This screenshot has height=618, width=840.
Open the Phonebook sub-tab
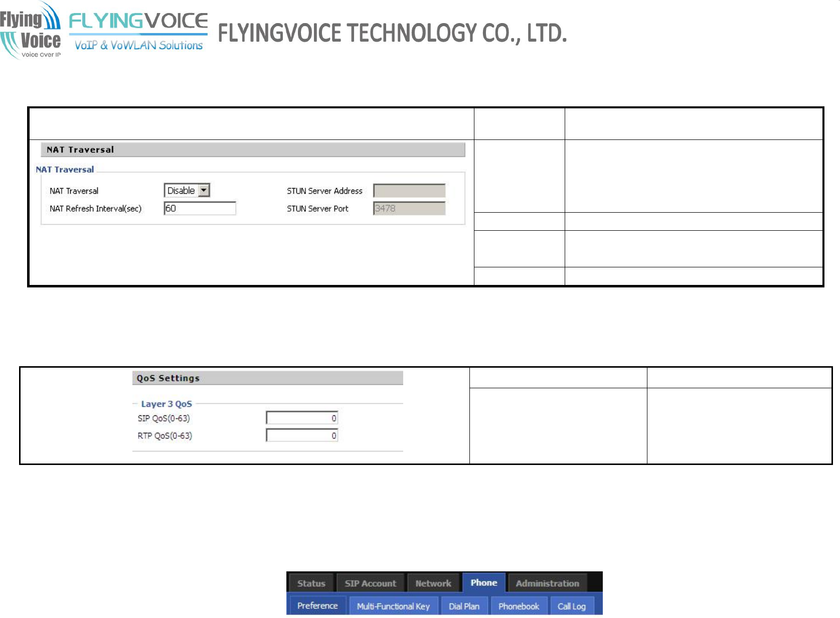(x=519, y=606)
